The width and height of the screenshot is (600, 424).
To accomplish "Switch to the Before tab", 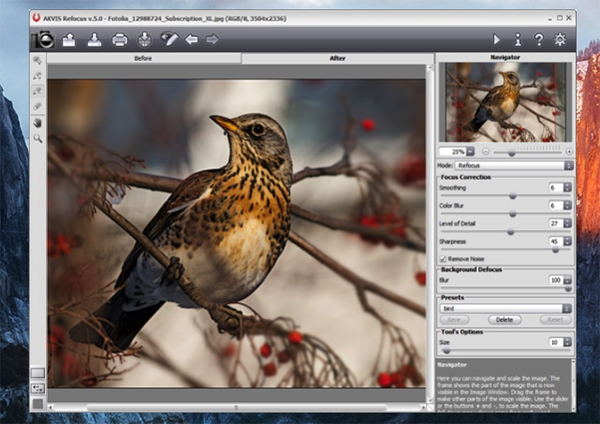I will [143, 58].
